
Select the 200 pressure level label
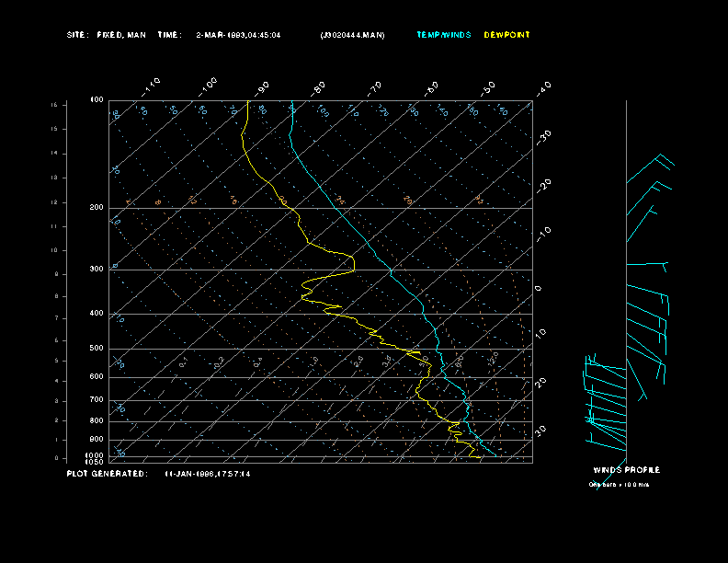[x=97, y=208]
